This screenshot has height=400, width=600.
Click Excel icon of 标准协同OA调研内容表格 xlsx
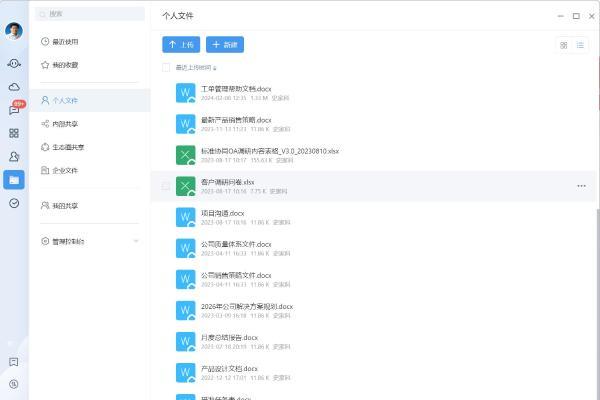pos(185,155)
